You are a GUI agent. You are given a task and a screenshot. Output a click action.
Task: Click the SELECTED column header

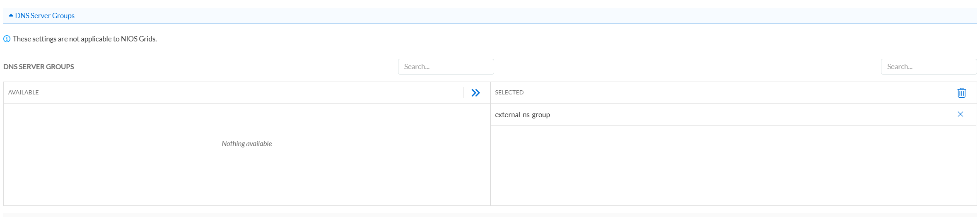coord(509,92)
